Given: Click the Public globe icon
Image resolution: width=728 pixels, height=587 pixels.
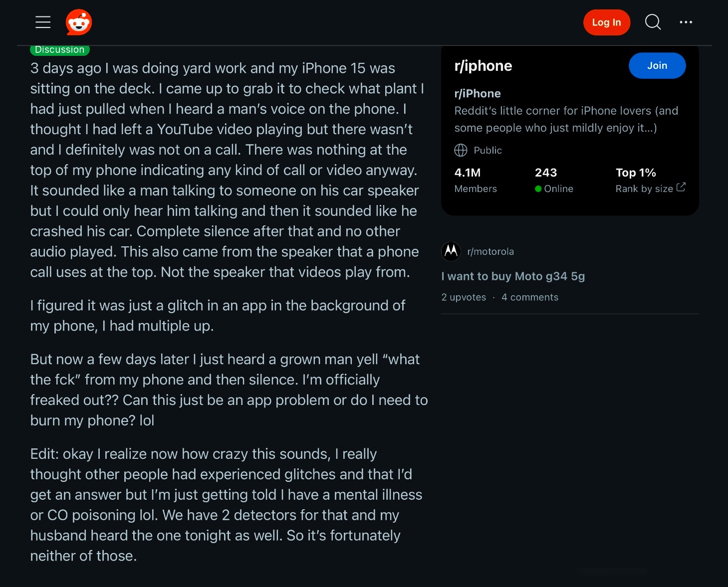Looking at the screenshot, I should (461, 150).
